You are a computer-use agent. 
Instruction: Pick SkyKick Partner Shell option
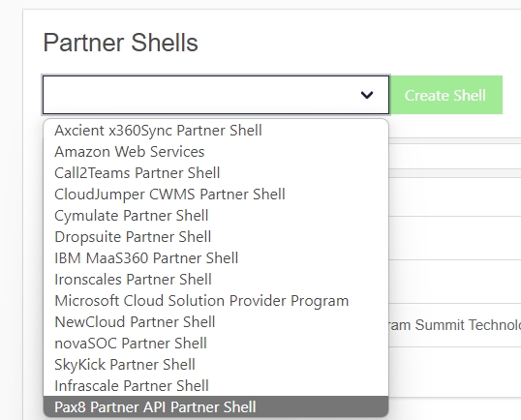point(216,364)
